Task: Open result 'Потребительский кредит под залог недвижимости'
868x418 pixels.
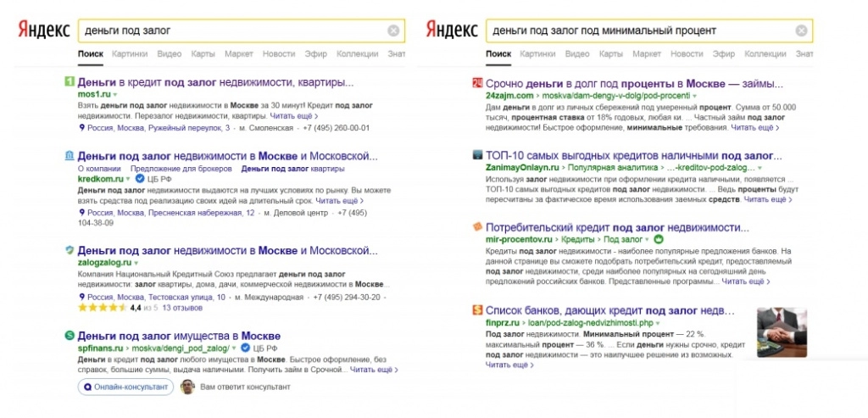Action: point(617,227)
